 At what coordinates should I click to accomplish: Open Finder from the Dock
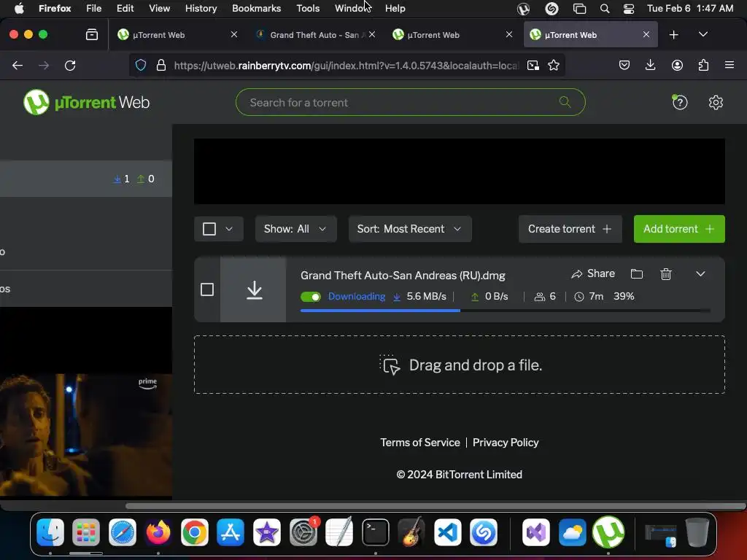[50, 532]
